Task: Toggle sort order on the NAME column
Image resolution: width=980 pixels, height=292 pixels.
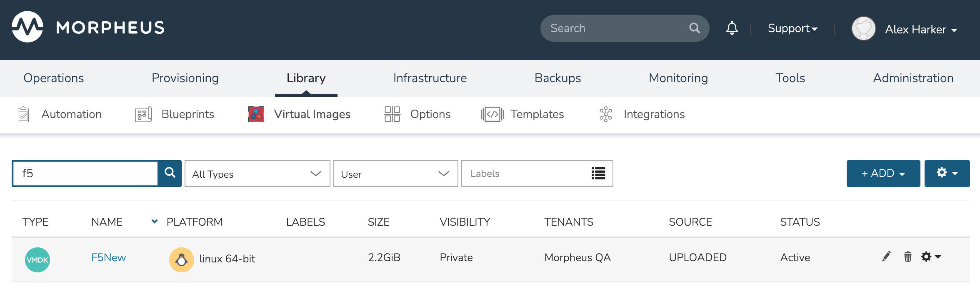Action: click(x=155, y=222)
